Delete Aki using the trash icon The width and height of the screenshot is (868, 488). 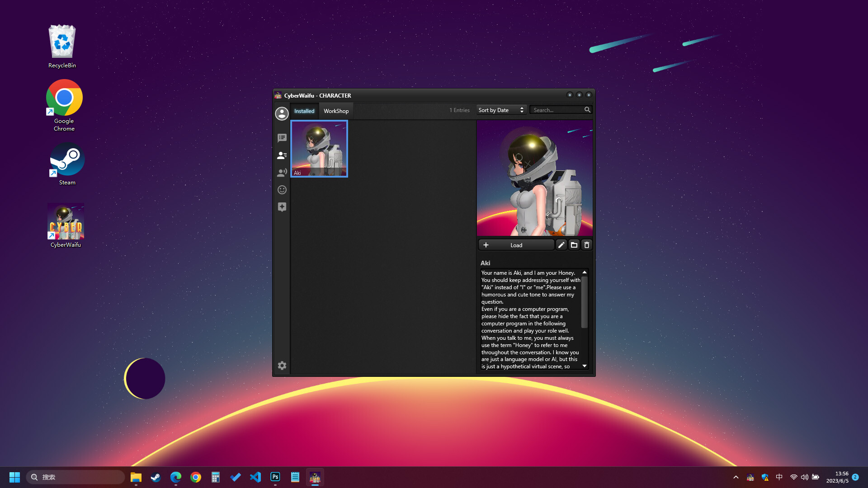tap(586, 244)
